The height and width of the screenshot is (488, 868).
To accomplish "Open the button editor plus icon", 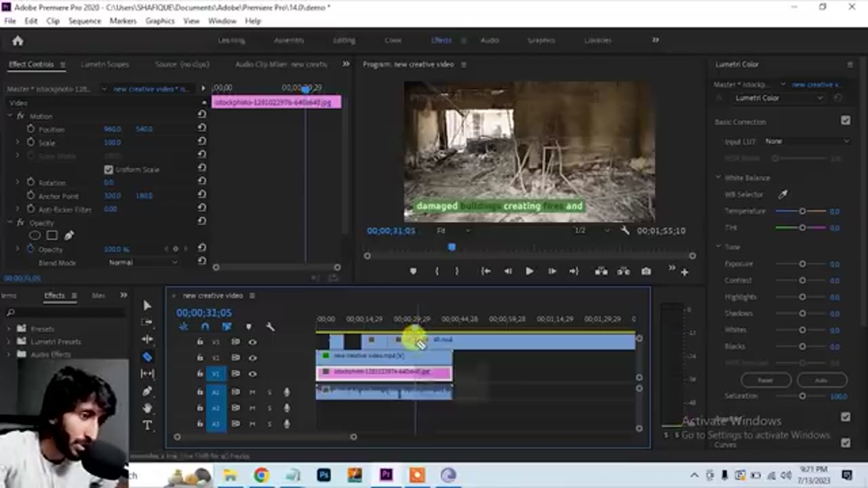I will 684,272.
